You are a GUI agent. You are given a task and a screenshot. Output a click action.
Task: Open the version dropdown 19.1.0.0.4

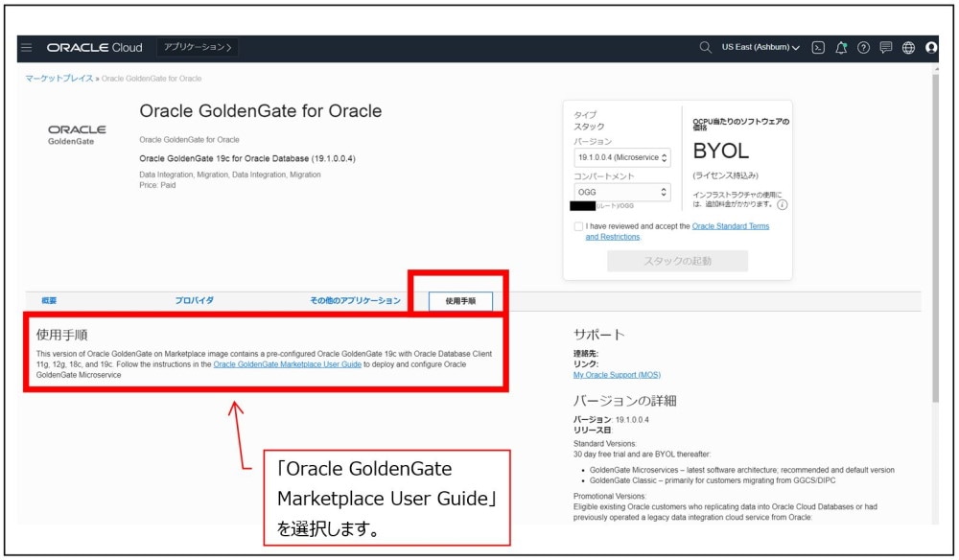(x=622, y=157)
